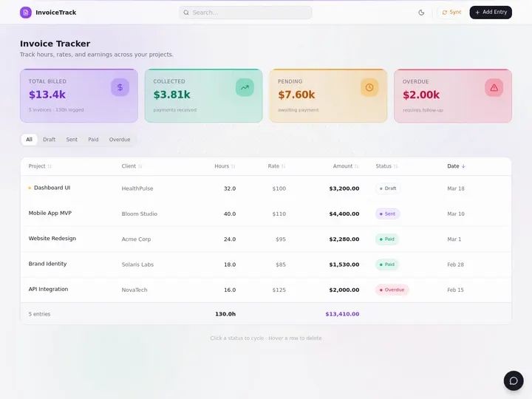Click the trending arrow icon on Collected card
The image size is (532, 399).
point(245,87)
